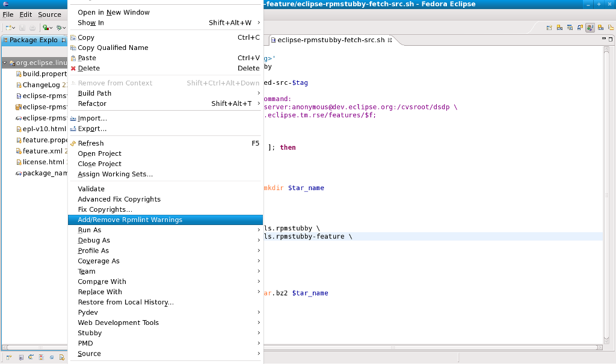616x364 pixels.
Task: Click the Open Perspective icon
Action: (549, 28)
